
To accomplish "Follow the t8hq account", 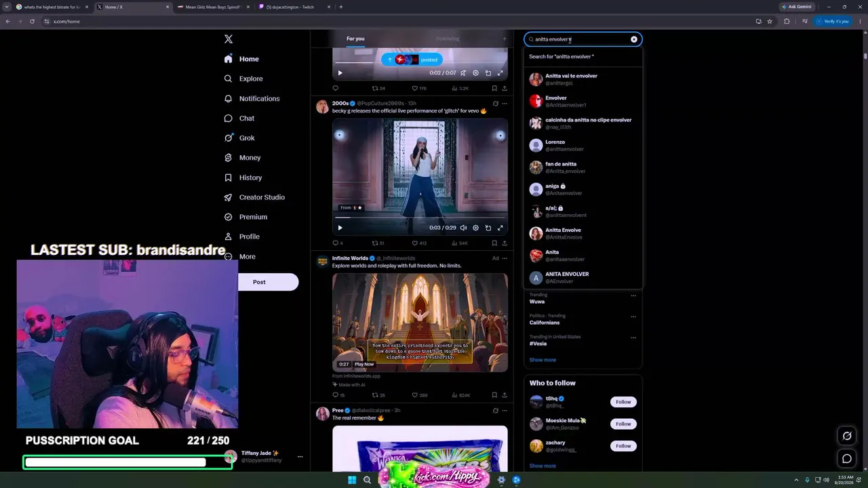I will click(x=623, y=402).
